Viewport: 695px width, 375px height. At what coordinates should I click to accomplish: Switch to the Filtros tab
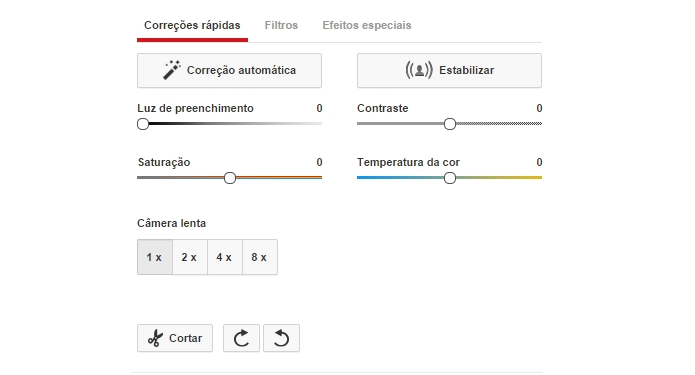pyautogui.click(x=281, y=25)
